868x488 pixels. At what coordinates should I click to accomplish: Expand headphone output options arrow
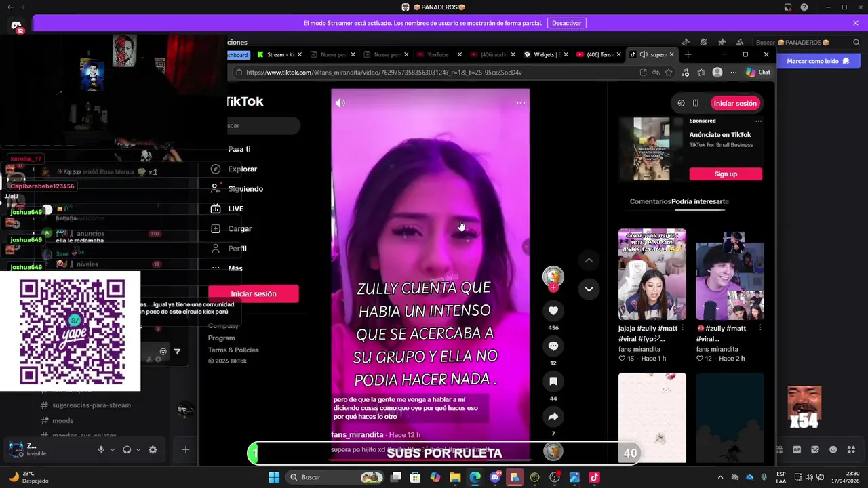[138, 449]
